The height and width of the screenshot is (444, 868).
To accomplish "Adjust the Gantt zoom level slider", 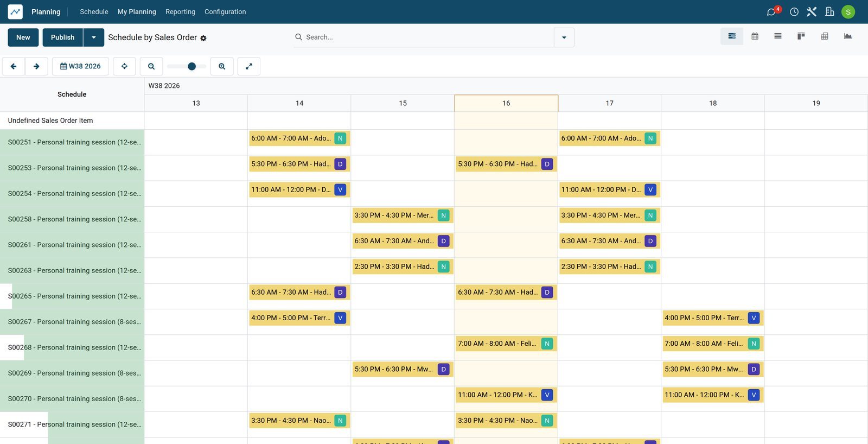I will click(187, 66).
